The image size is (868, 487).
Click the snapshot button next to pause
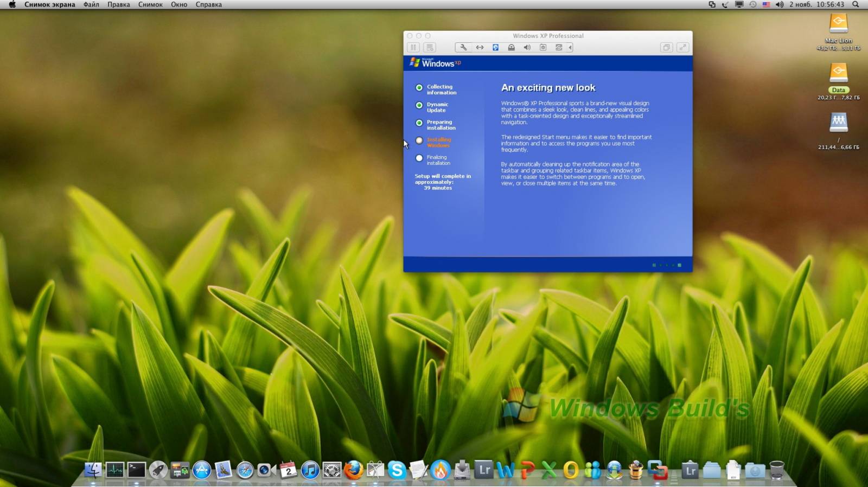click(430, 47)
